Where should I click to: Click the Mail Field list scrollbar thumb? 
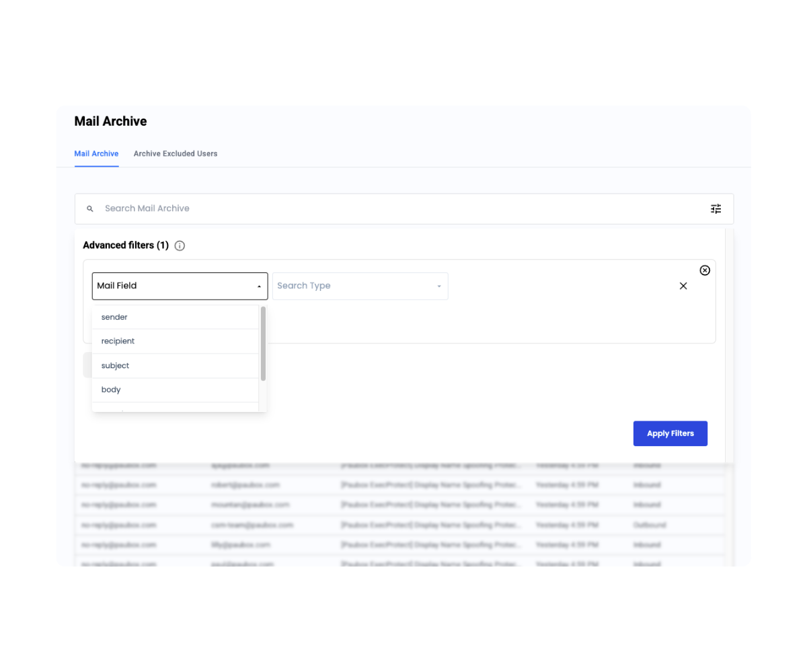click(x=263, y=343)
